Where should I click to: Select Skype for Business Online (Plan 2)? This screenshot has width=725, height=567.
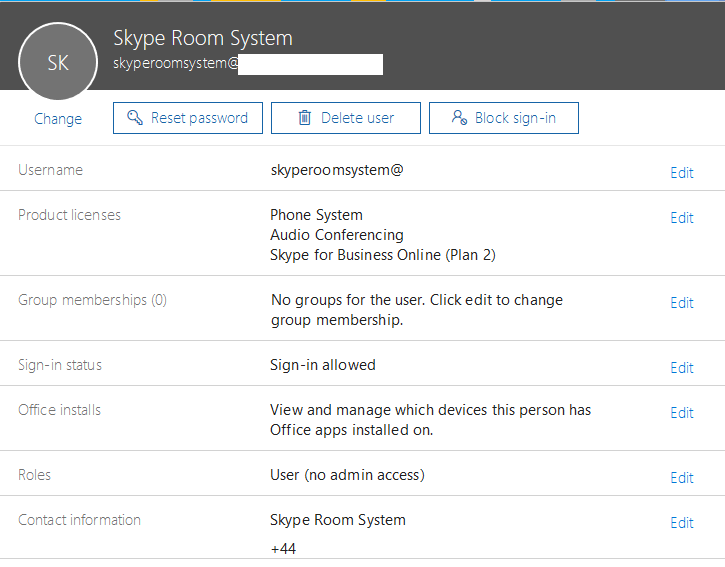tap(383, 255)
